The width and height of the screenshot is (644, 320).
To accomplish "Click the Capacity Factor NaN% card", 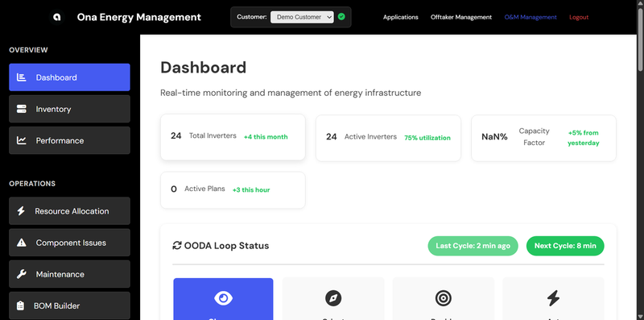I will point(544,138).
